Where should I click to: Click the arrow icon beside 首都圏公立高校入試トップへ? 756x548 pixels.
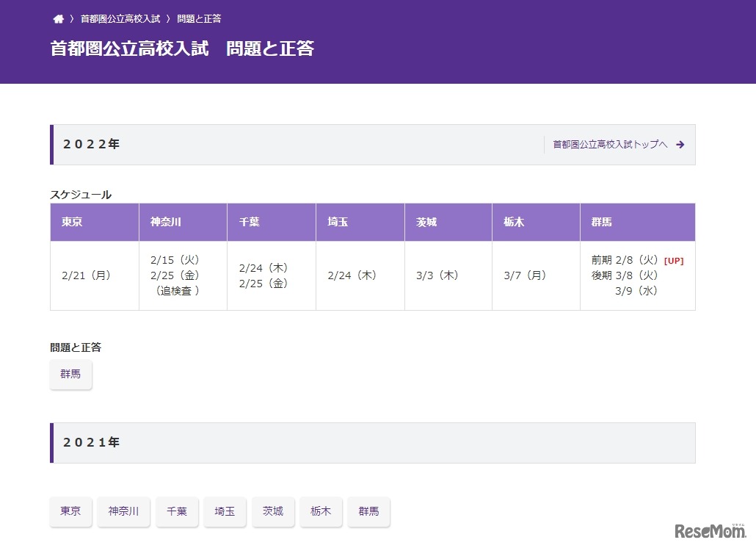pyautogui.click(x=680, y=145)
